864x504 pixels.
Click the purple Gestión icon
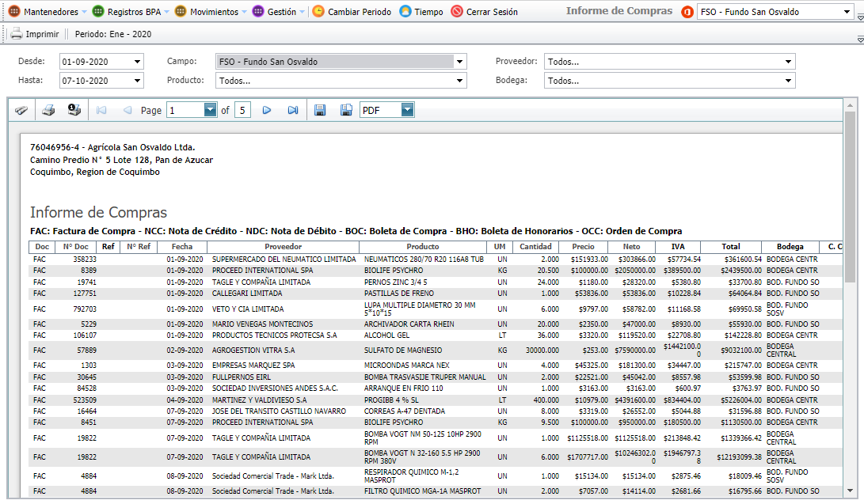coord(258,12)
